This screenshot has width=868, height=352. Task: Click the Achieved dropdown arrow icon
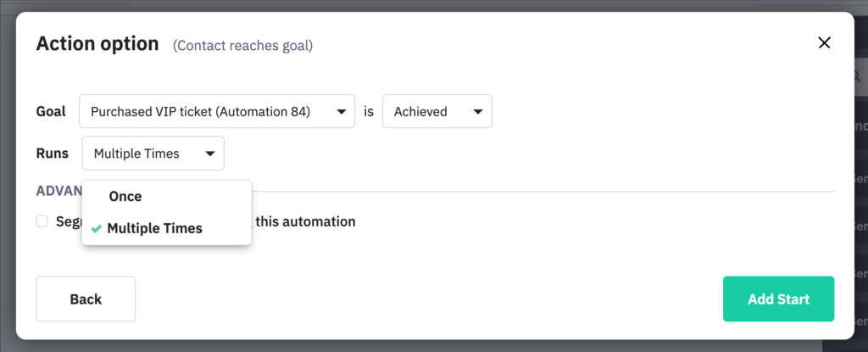478,111
